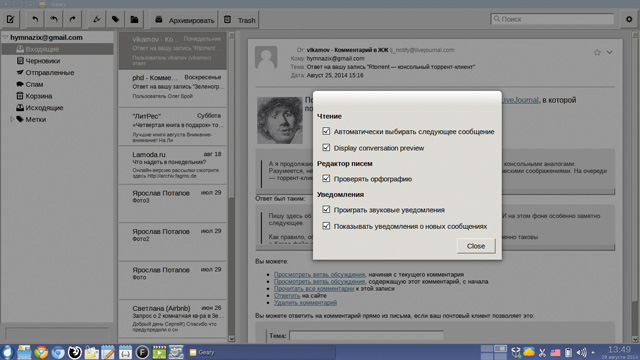Toggle Автоматически выбирать следующее сообщение checkbox
Viewport: 640px width, 360px height.
coord(326,131)
